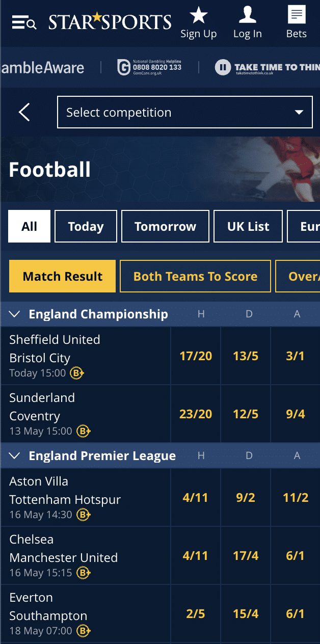
Task: Select the 23/20 home odds for Sunderland
Action: pyautogui.click(x=196, y=414)
